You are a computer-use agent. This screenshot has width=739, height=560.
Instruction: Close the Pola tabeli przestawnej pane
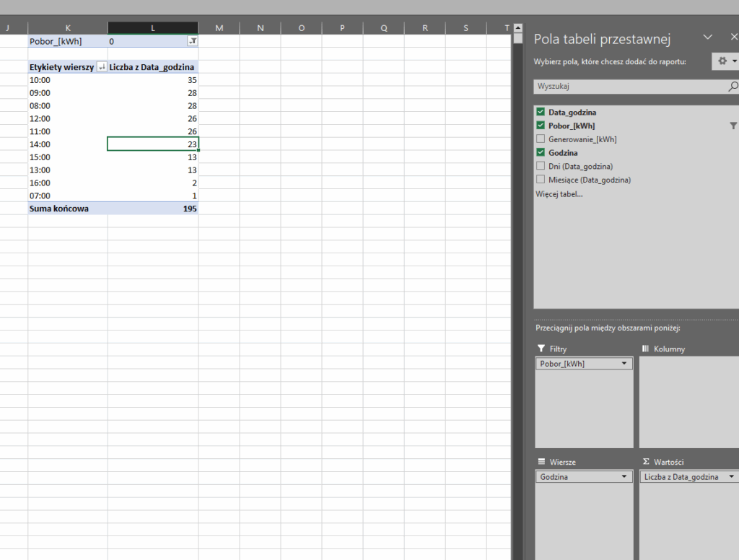coord(733,38)
